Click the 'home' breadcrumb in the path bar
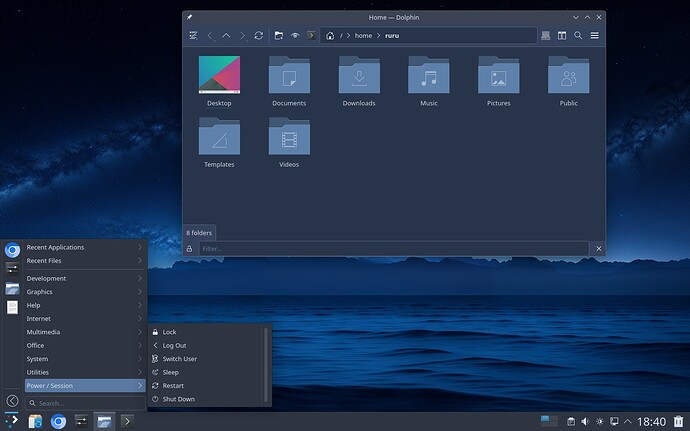Viewport: 690px width, 431px height. click(x=363, y=36)
